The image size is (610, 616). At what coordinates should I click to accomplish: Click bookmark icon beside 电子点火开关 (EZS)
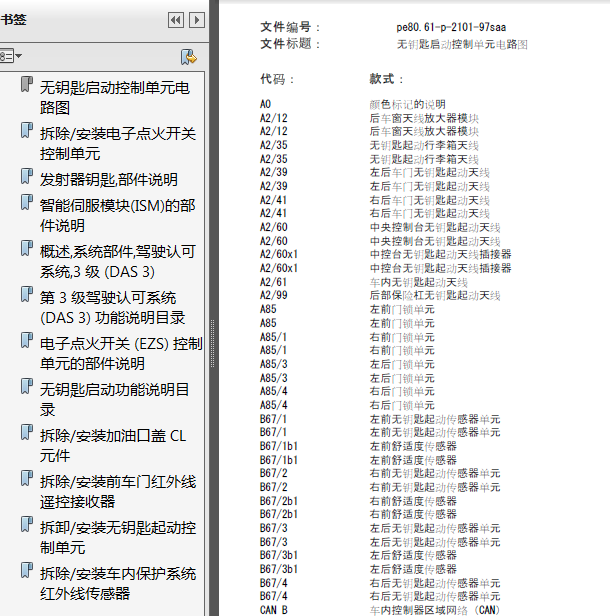[x=27, y=340]
